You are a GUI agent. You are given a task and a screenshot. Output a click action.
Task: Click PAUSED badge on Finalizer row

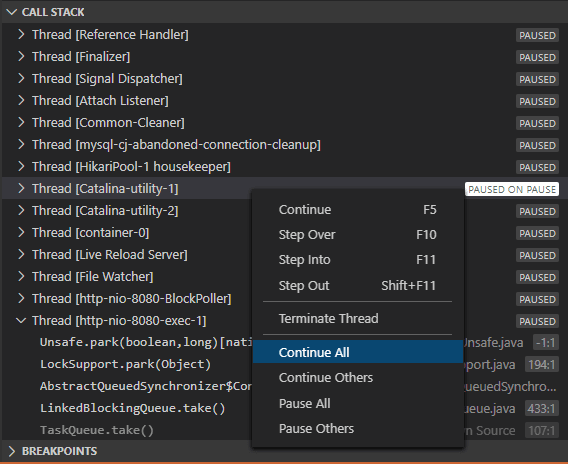point(537,57)
